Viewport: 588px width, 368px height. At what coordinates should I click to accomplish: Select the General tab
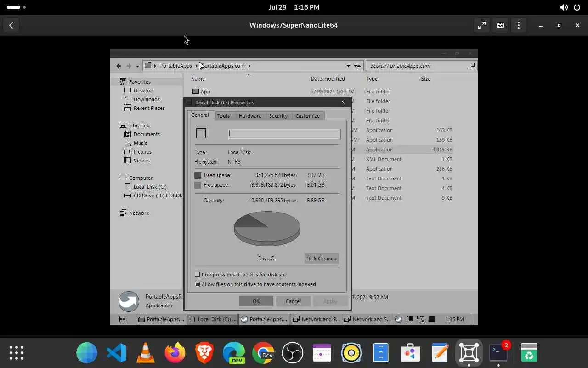tap(200, 115)
